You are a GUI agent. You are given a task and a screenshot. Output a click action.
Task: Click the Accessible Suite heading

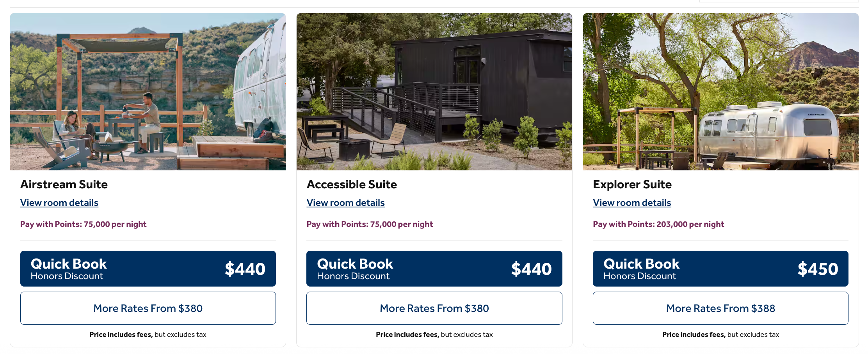352,184
